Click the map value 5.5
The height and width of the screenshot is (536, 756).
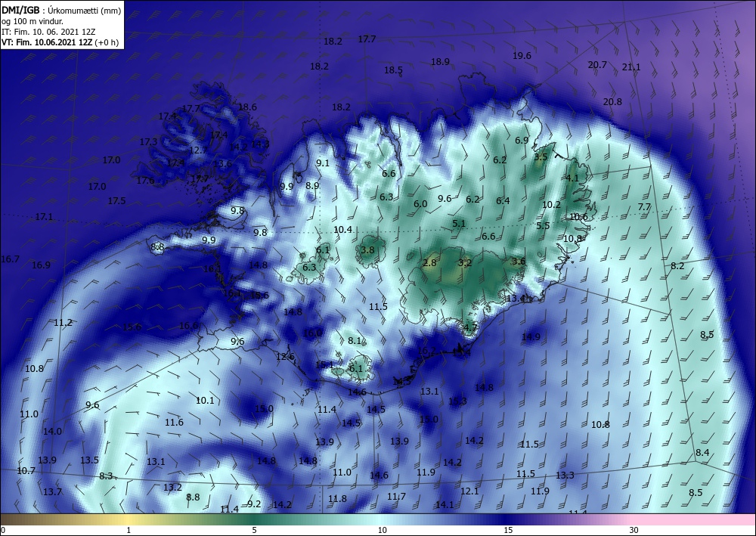tap(543, 225)
